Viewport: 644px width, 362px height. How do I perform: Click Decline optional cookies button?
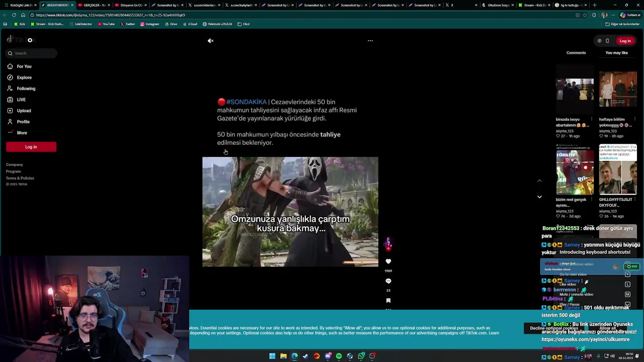[553, 328]
